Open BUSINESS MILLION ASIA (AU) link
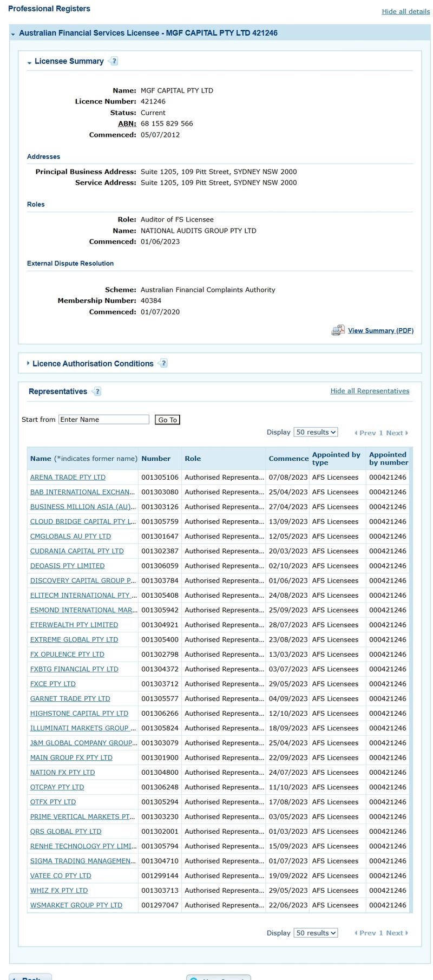Image resolution: width=433 pixels, height=980 pixels. click(82, 507)
